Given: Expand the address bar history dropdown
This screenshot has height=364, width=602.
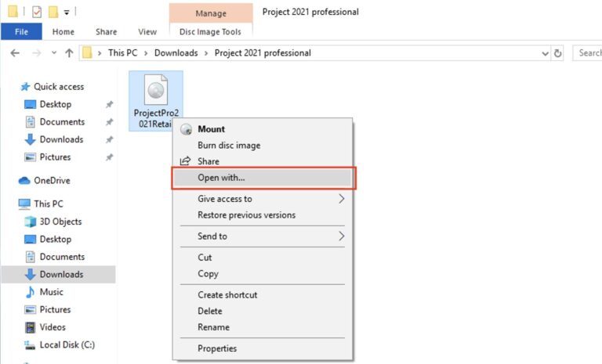Looking at the screenshot, I should click(x=545, y=53).
